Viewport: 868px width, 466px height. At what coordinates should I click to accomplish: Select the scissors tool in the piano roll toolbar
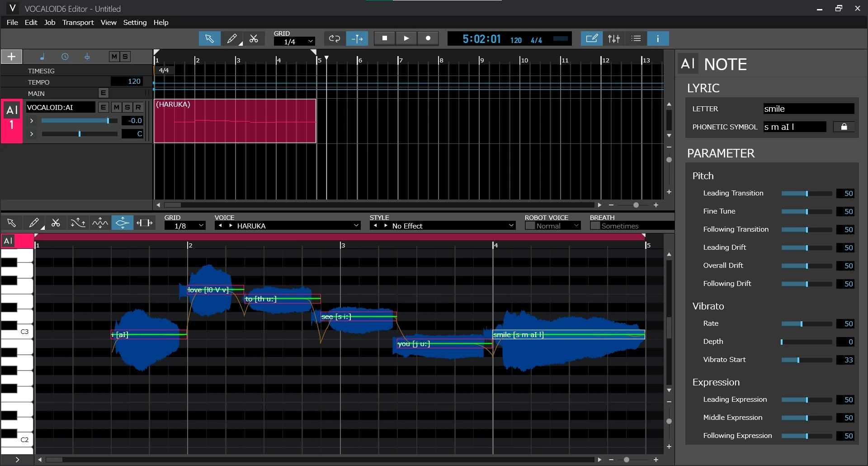point(56,223)
